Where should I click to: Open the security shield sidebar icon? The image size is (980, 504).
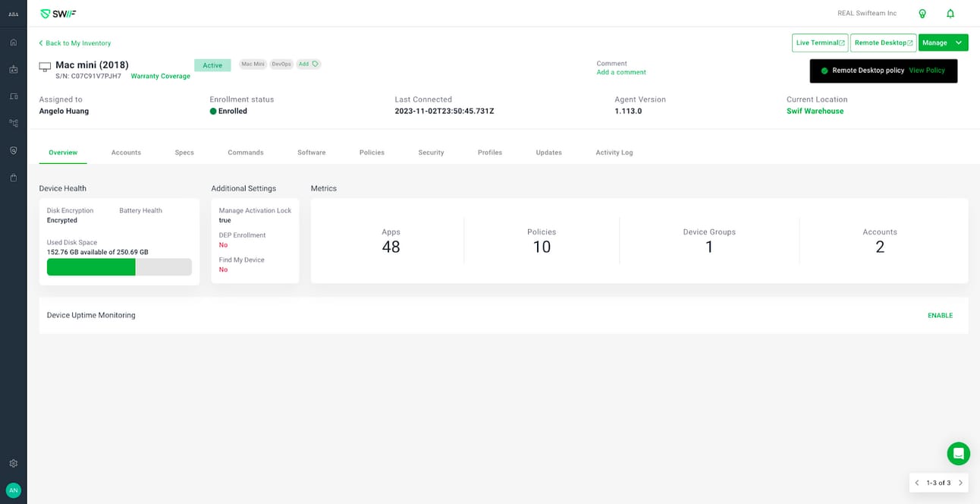13,150
